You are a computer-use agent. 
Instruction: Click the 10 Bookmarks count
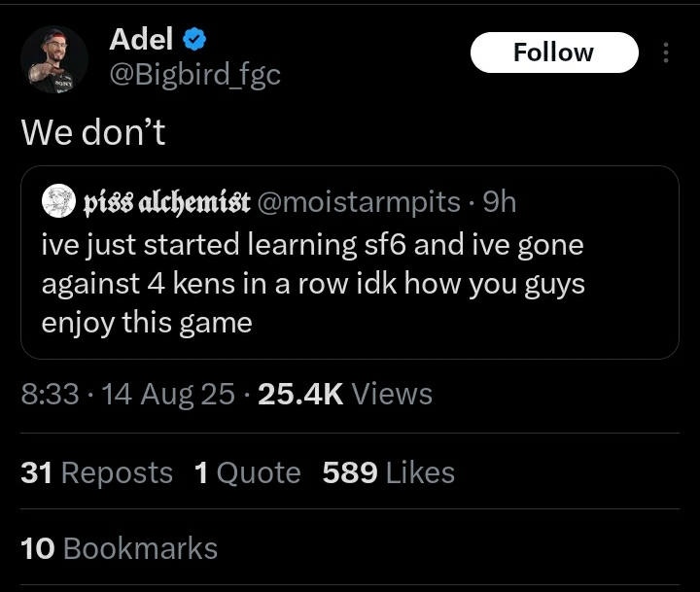(x=119, y=548)
